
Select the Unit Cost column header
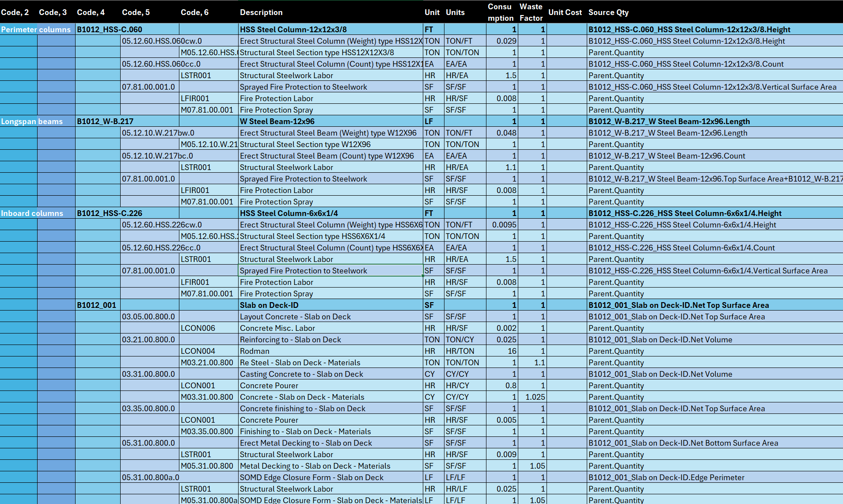[566, 12]
